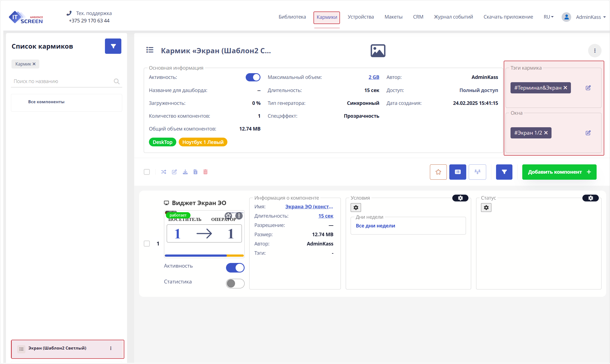Click the red trash delete icon

tap(206, 172)
